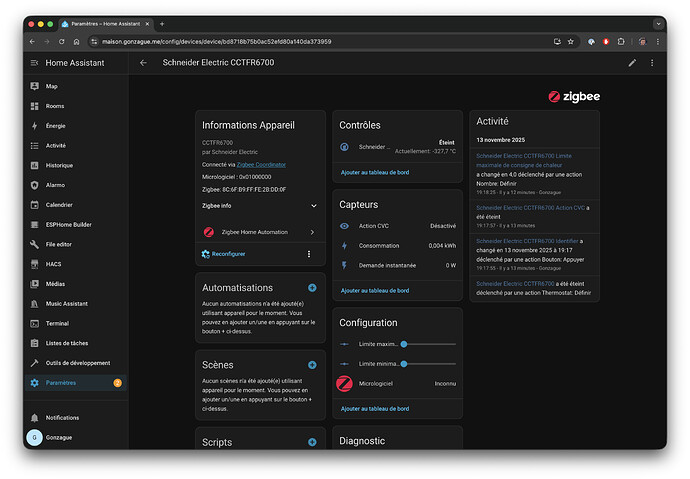Open the Map sidebar item
This screenshot has width=690, height=479.
tap(76, 86)
